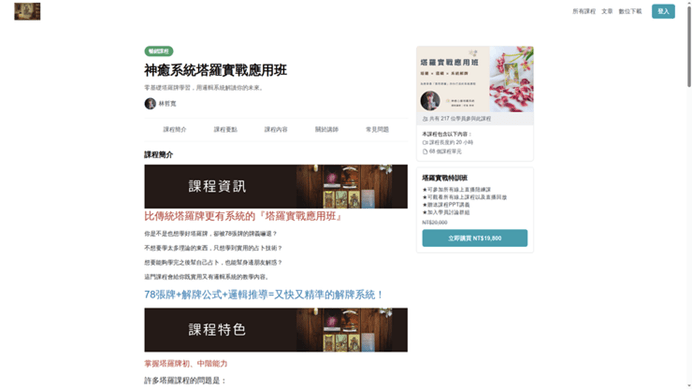Click the strikethrough price NT$20,000

click(x=435, y=223)
